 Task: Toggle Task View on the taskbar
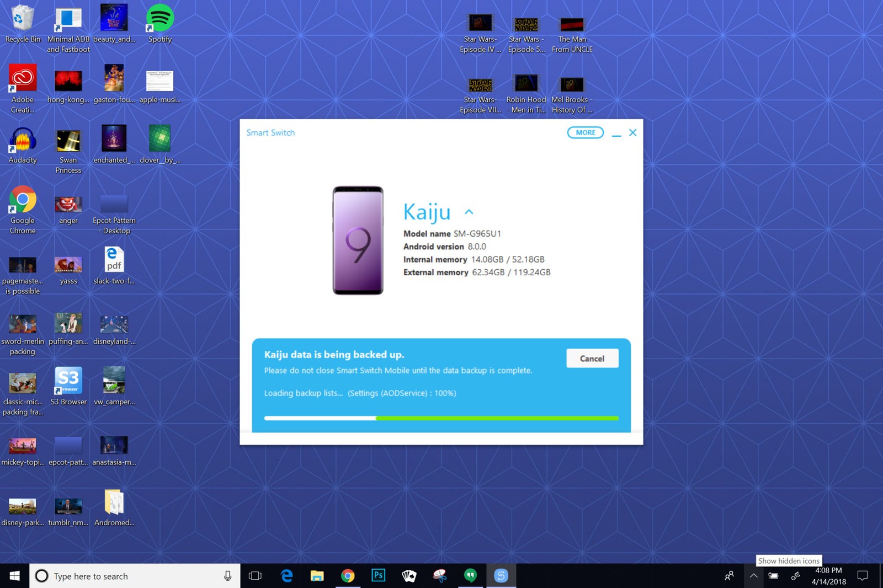pos(254,575)
